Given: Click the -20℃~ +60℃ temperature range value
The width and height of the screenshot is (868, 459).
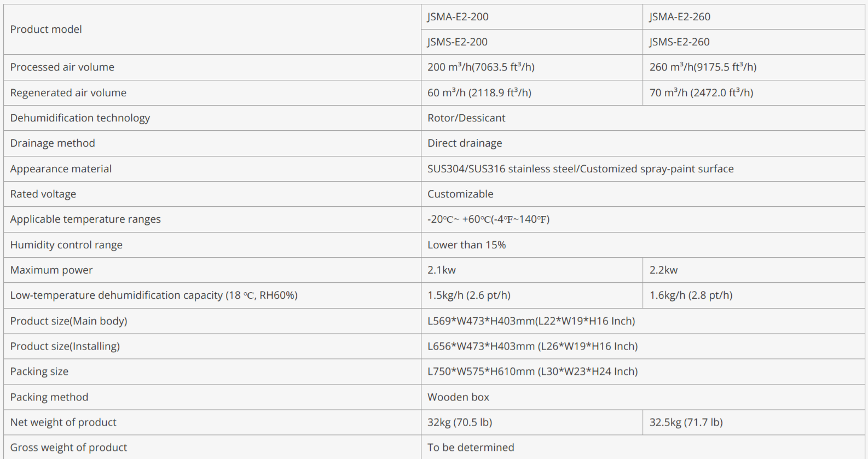Looking at the screenshot, I should pyautogui.click(x=488, y=219).
